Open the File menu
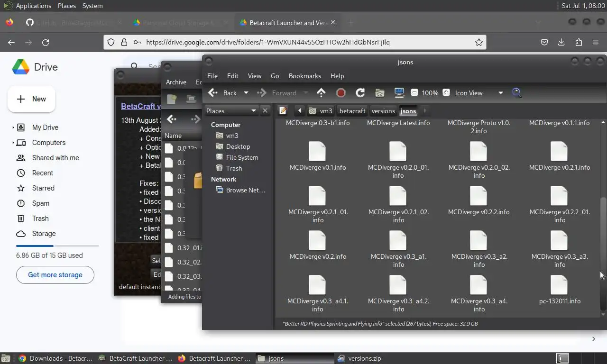The height and width of the screenshot is (364, 607). point(212,76)
